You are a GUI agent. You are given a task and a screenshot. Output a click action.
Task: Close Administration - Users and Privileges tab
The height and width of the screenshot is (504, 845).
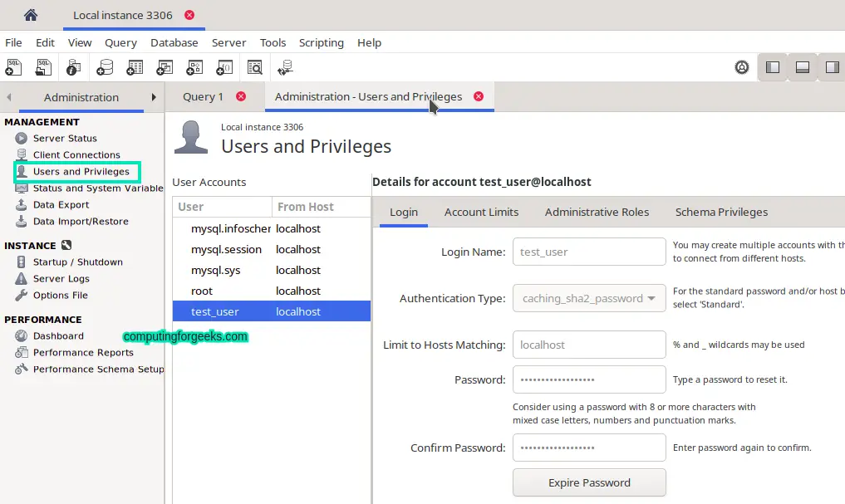coord(479,96)
